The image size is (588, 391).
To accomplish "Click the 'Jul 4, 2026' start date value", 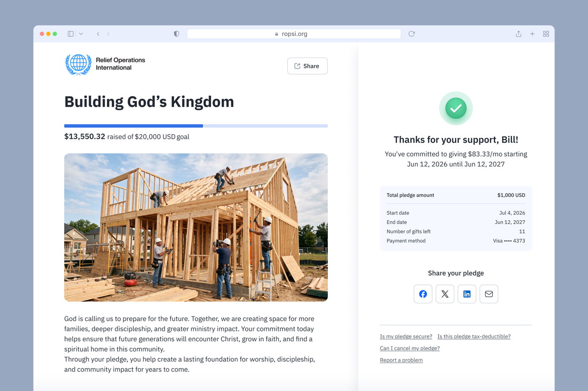I will pyautogui.click(x=512, y=213).
